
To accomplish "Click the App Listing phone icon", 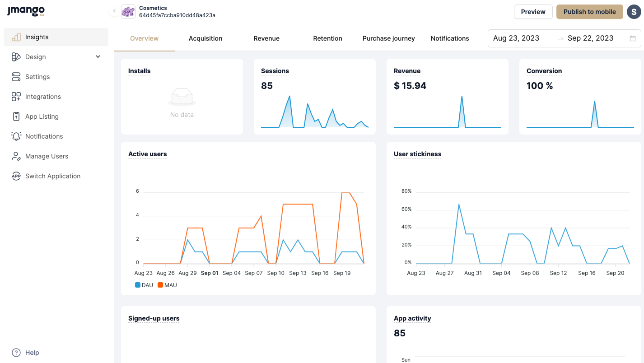I will coord(16,116).
